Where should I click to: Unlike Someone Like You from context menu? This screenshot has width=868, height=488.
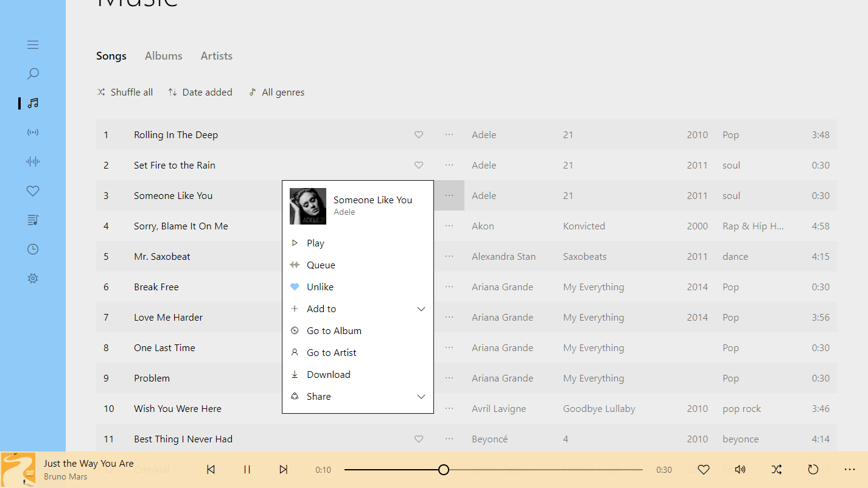(358, 287)
